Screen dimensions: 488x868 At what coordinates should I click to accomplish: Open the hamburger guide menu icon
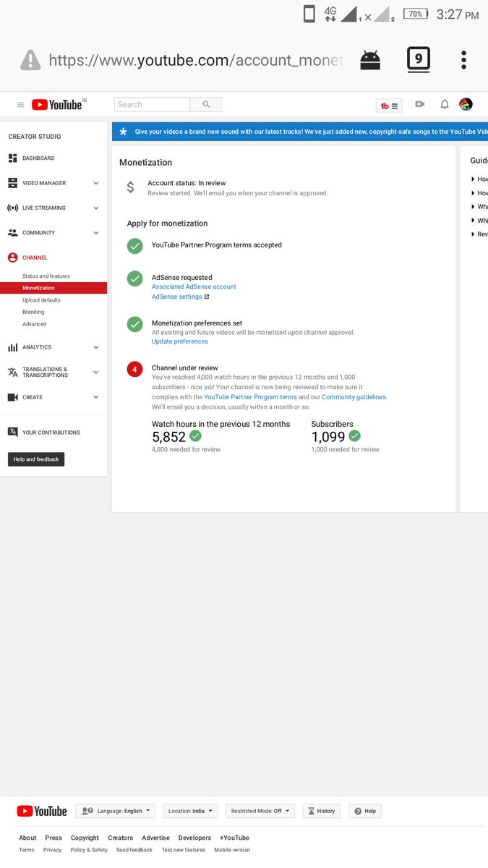tap(20, 105)
